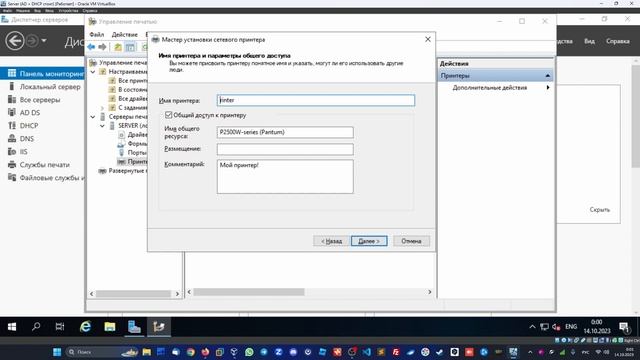
Task: Select Драйверы node under SERVER
Action: pyautogui.click(x=133, y=135)
